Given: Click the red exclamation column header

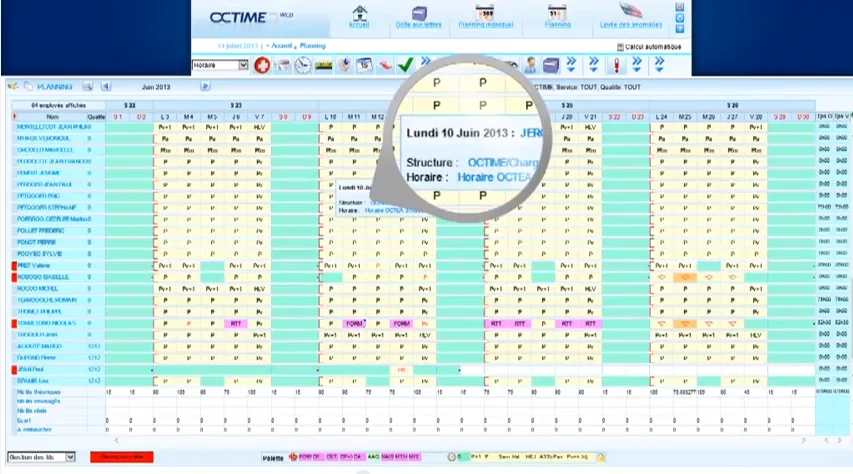Looking at the screenshot, I should 14,117.
